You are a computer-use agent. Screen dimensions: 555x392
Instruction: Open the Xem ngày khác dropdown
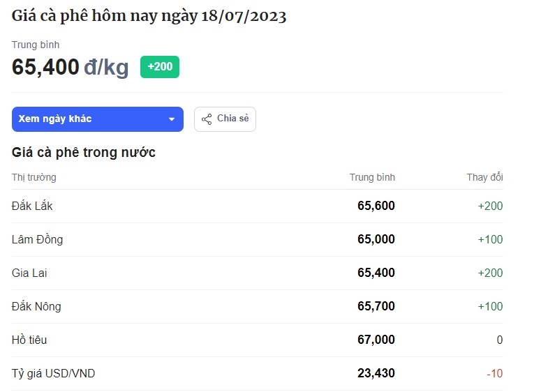[97, 119]
